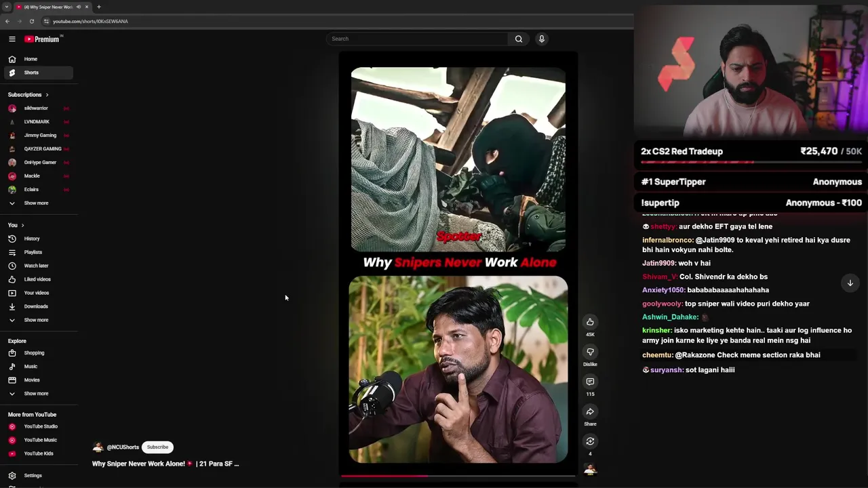Image resolution: width=868 pixels, height=488 pixels.
Task: Go to YouTube Premium home logo
Action: (x=43, y=39)
